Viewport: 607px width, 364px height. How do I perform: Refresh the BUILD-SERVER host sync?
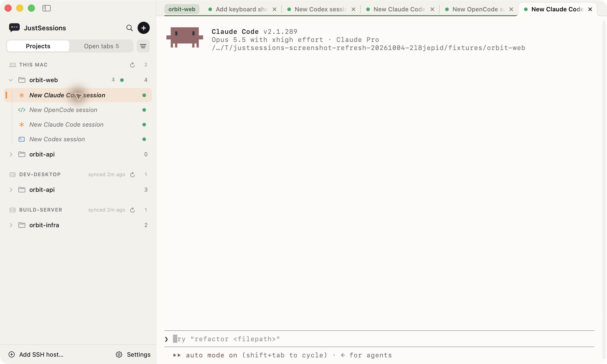click(132, 210)
